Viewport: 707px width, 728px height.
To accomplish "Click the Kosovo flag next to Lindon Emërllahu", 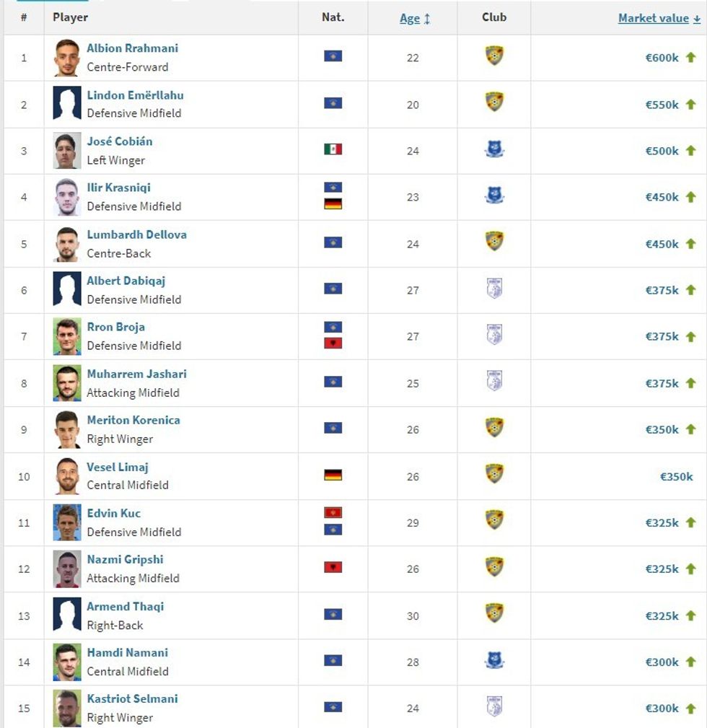I will (332, 104).
